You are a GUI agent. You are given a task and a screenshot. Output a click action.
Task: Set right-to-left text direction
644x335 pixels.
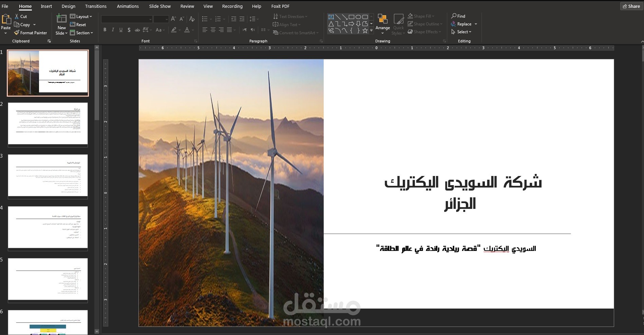[252, 30]
